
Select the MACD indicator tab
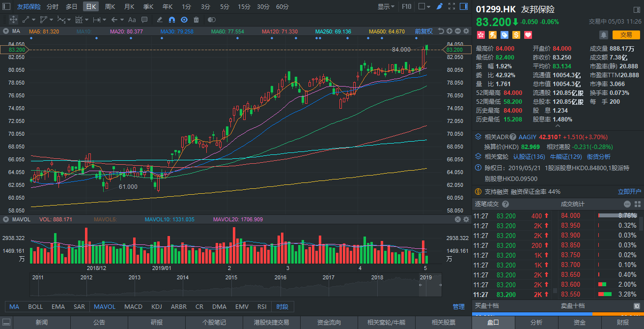coord(133,306)
